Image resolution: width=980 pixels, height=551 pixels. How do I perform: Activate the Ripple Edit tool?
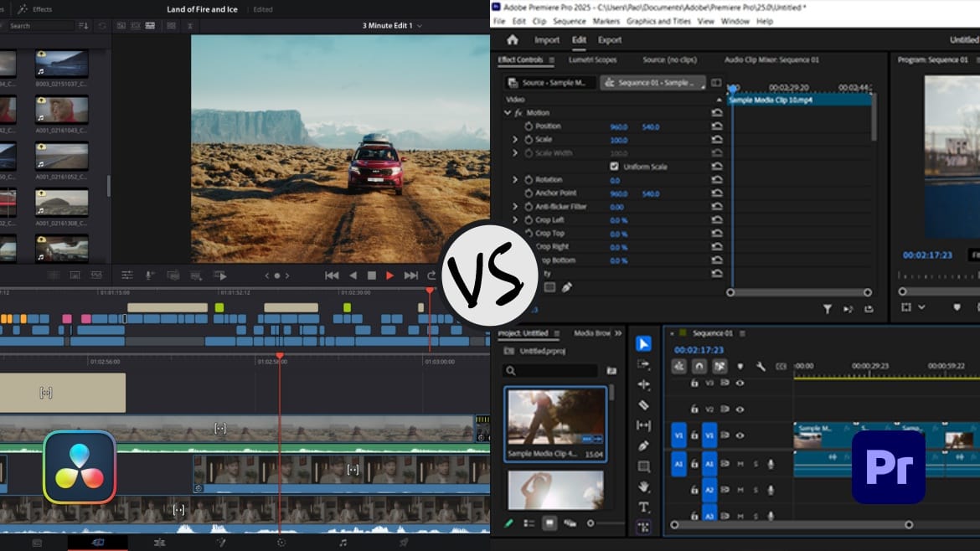click(x=643, y=384)
